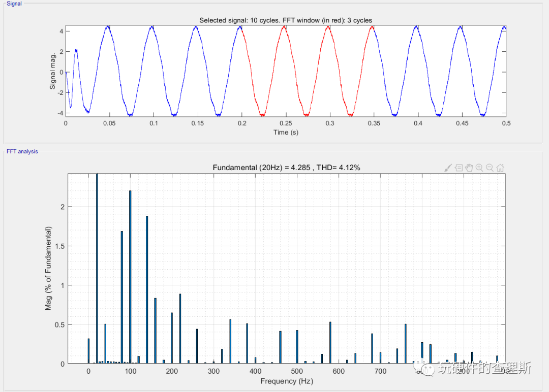The height and width of the screenshot is (392, 549).
Task: Click the 680 Hz harmonic bar
Action: [x=372, y=349]
